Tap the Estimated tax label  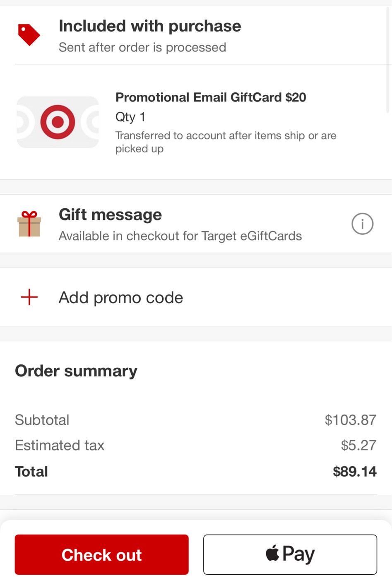click(60, 446)
